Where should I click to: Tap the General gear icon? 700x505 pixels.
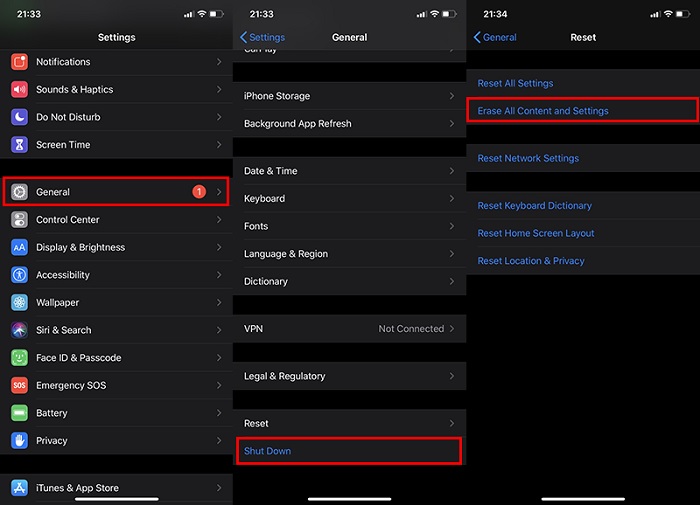19,192
